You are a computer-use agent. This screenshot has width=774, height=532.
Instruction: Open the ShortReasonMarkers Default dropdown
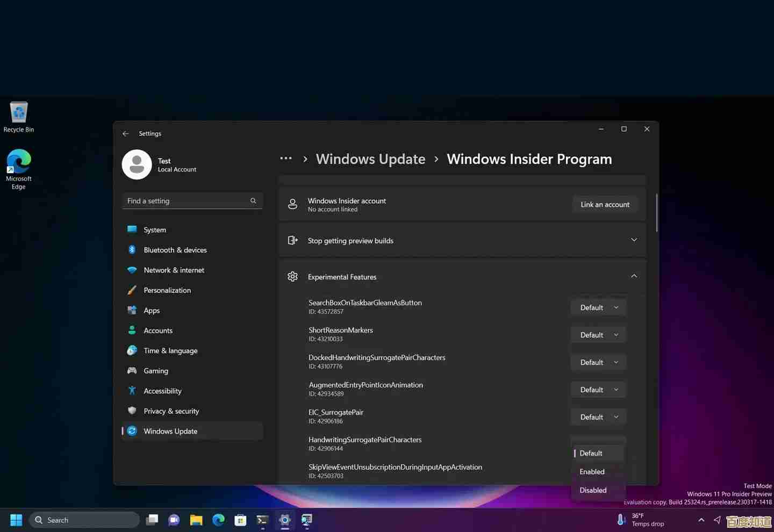click(x=598, y=334)
